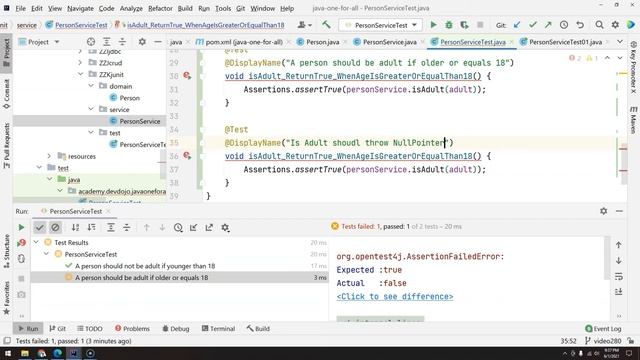The image size is (640, 360).
Task: Open the Windows Start menu
Action: pyautogui.click(x=8, y=353)
